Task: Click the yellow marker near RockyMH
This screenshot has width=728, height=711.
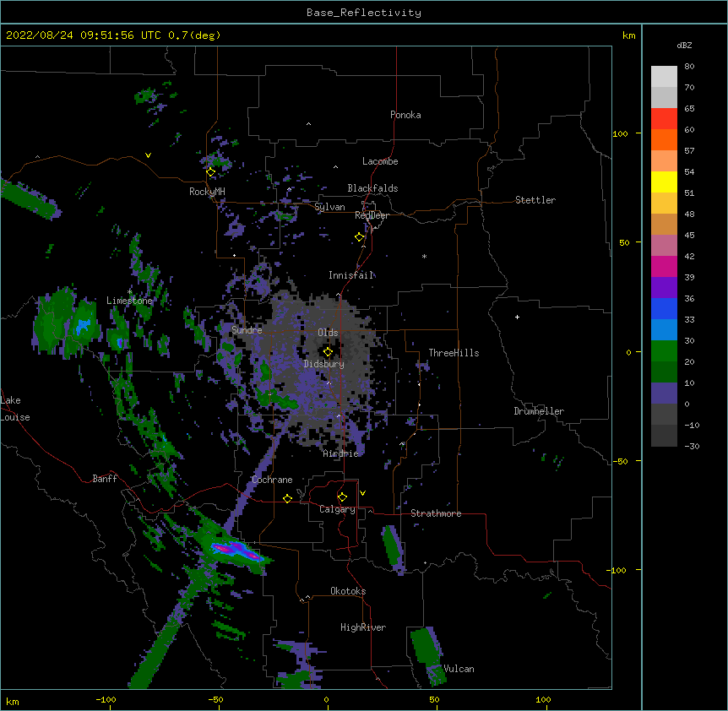Action: coord(210,172)
